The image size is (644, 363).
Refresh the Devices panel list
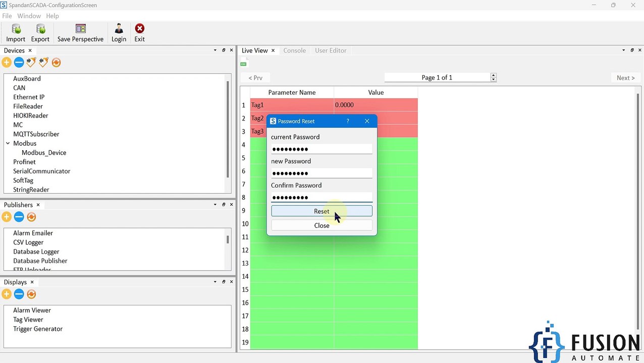click(56, 63)
